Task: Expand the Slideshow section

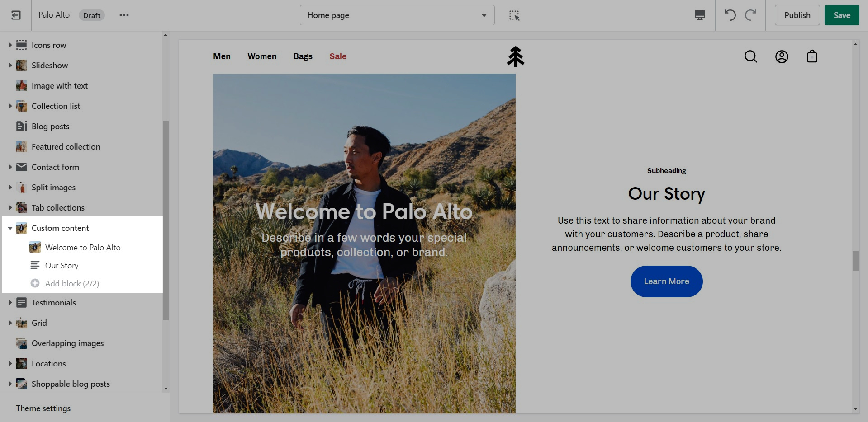Action: [x=10, y=66]
